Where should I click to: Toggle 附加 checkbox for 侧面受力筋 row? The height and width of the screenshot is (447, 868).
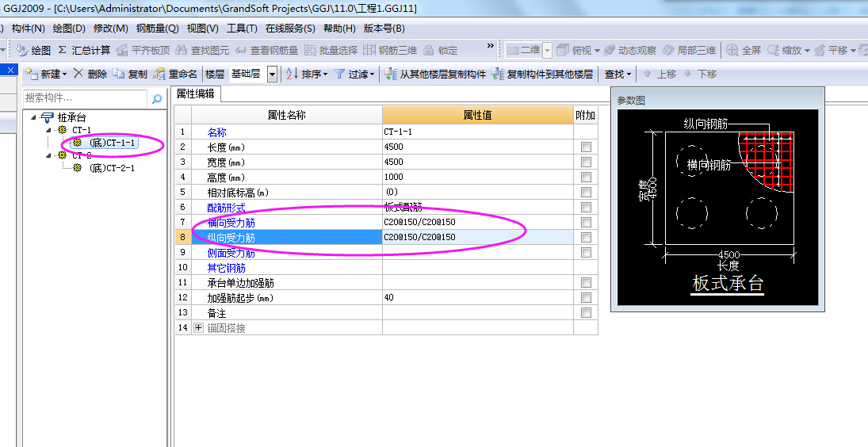[x=587, y=252]
